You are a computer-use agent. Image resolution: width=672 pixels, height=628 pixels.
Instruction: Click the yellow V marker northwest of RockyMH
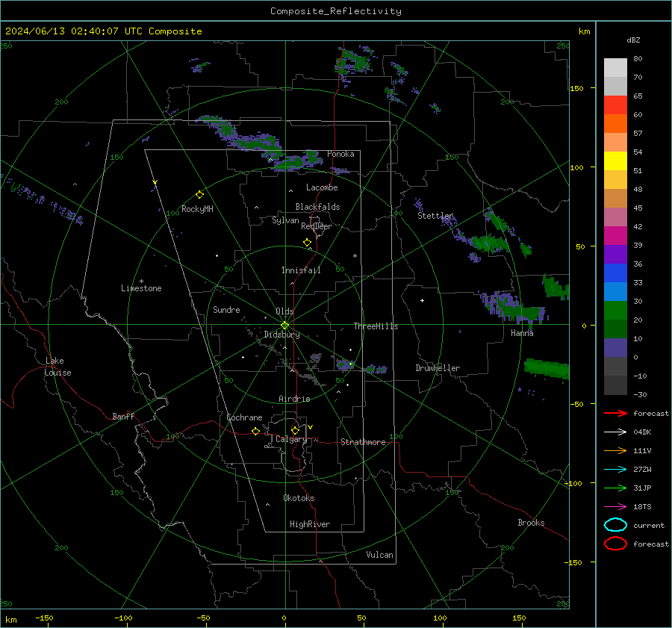point(155,183)
